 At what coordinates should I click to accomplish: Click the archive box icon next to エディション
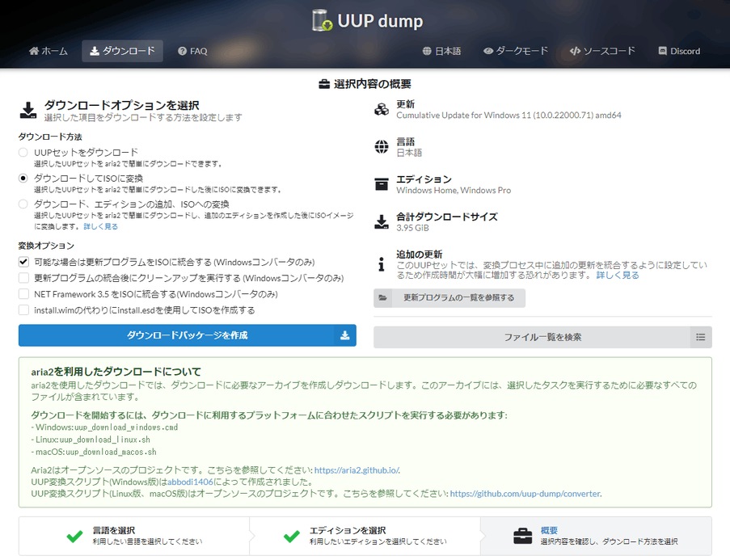382,184
